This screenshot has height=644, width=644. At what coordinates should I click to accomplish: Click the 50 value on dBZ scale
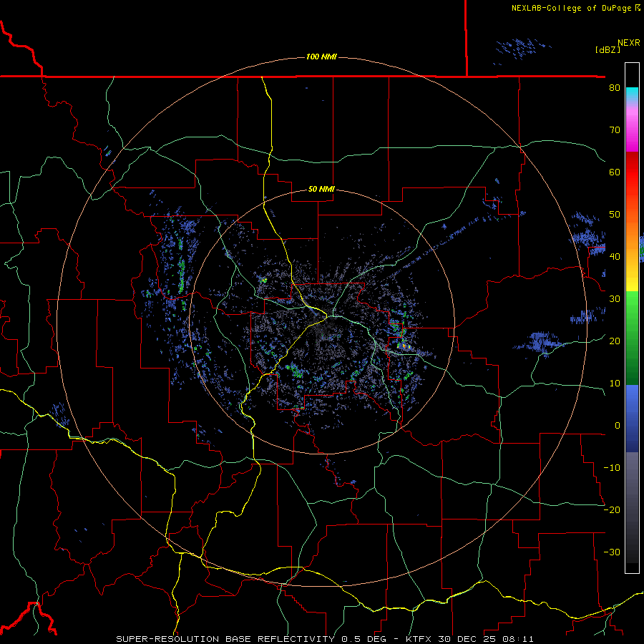(x=615, y=215)
